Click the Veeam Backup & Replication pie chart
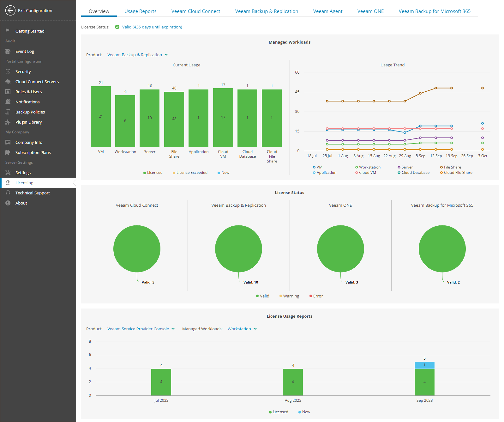 click(238, 249)
